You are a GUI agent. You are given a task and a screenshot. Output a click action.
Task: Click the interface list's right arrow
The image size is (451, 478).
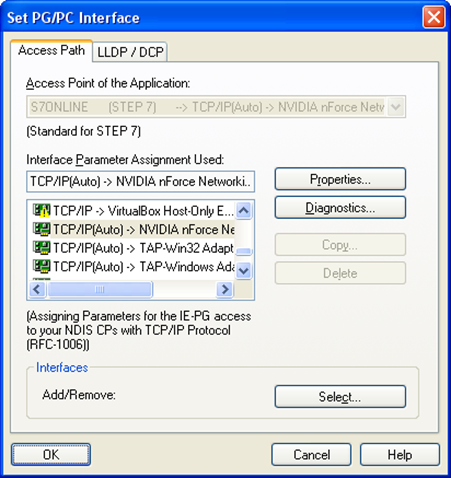(225, 289)
